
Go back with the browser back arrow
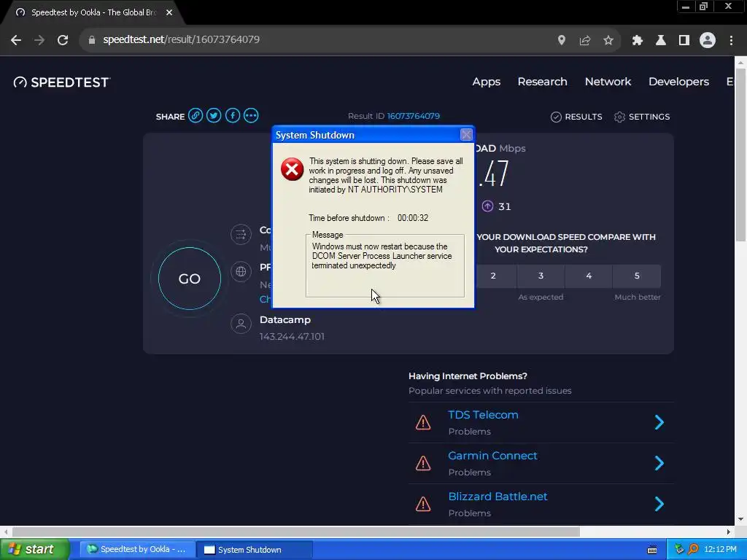point(16,40)
